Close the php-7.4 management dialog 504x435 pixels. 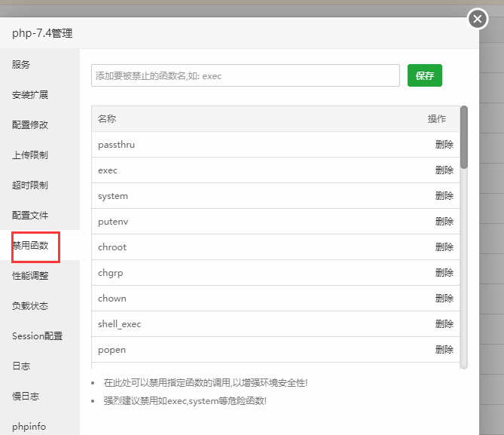point(478,19)
